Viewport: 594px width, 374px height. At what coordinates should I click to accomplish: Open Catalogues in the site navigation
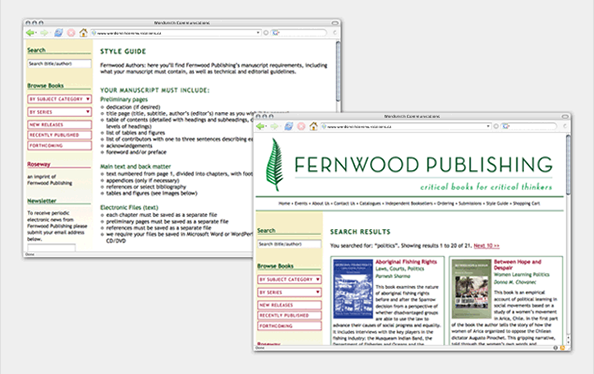(370, 203)
